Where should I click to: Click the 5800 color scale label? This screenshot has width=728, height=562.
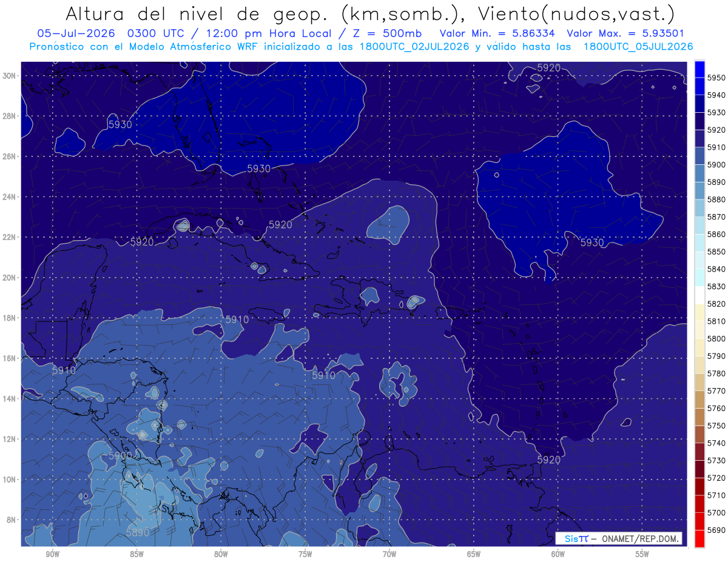coord(717,338)
